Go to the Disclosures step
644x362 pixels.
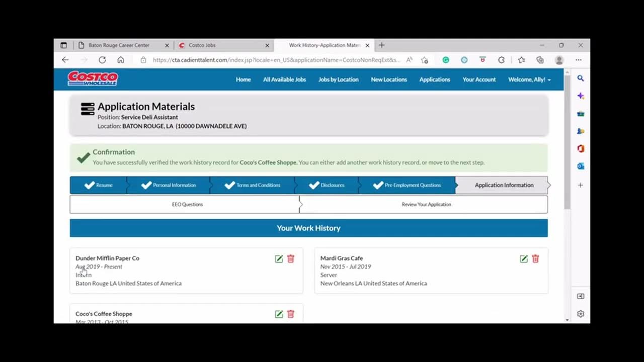(x=327, y=185)
